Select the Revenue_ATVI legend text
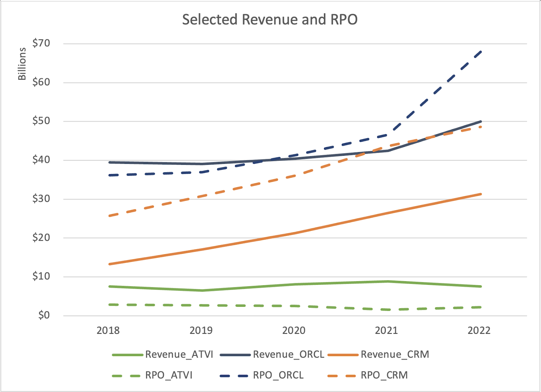 click(179, 354)
